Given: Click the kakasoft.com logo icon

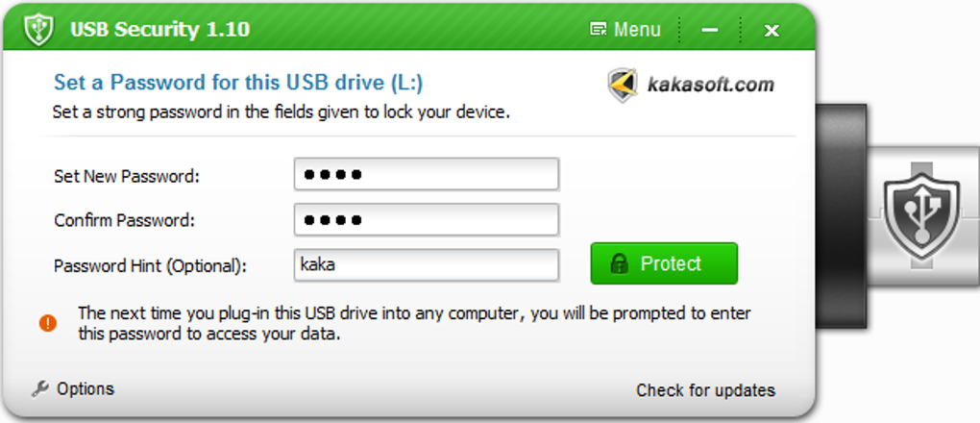Looking at the screenshot, I should pos(623,85).
